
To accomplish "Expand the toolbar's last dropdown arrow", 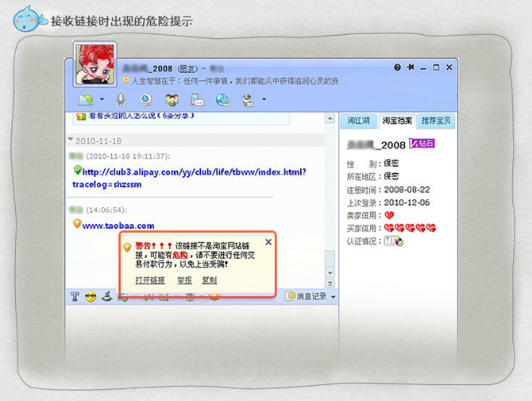I will [x=264, y=99].
